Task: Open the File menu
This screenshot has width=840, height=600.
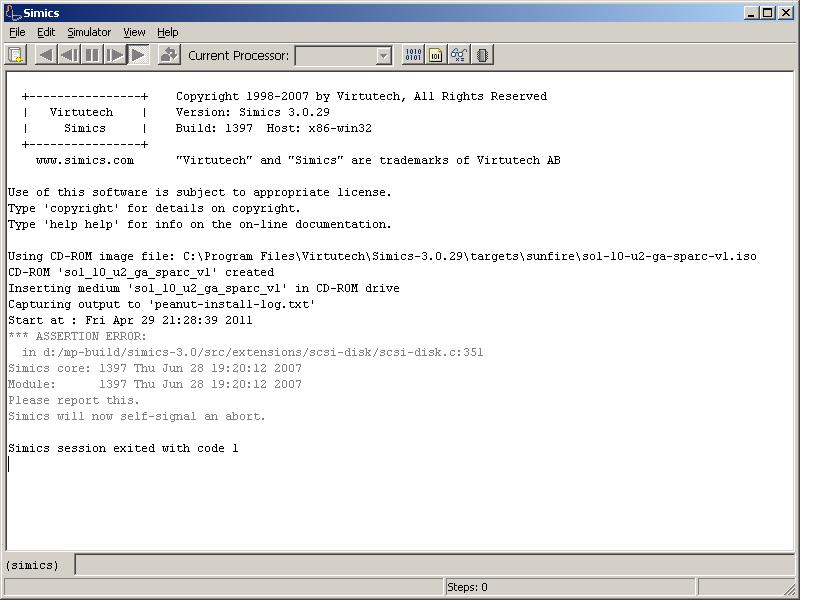Action: (17, 32)
